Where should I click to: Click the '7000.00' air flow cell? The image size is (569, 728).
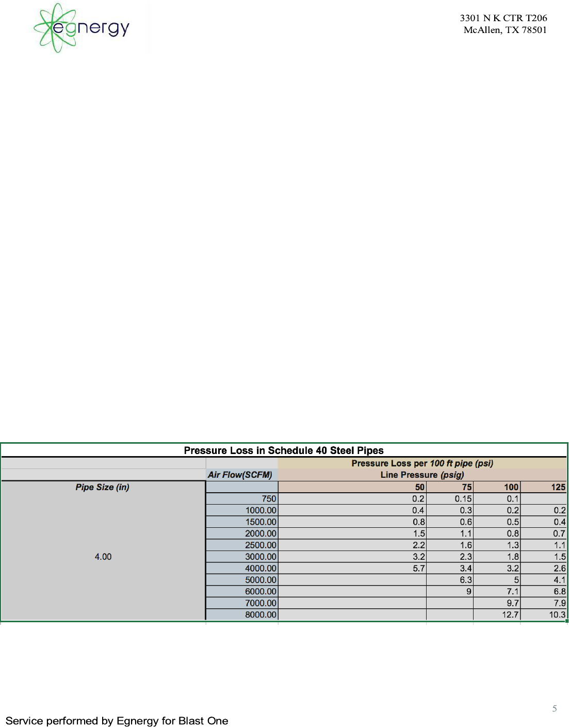(242, 603)
